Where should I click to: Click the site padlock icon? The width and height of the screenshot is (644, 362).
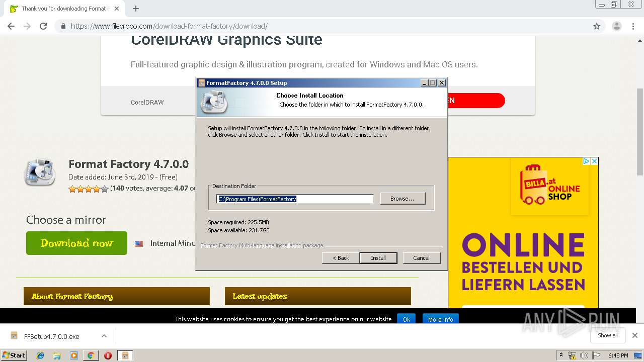63,26
